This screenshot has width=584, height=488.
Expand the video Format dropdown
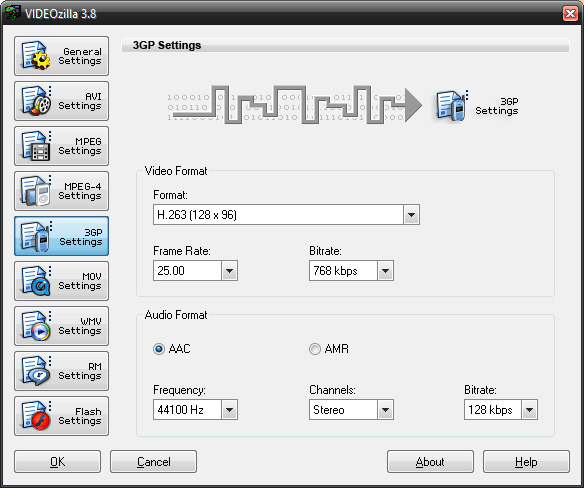[x=411, y=215]
